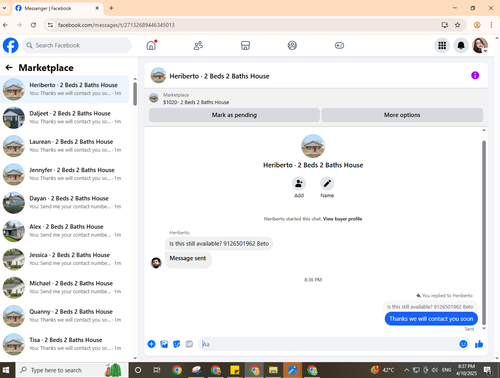
Task: Open the Windows Start menu
Action: [x=6, y=370]
